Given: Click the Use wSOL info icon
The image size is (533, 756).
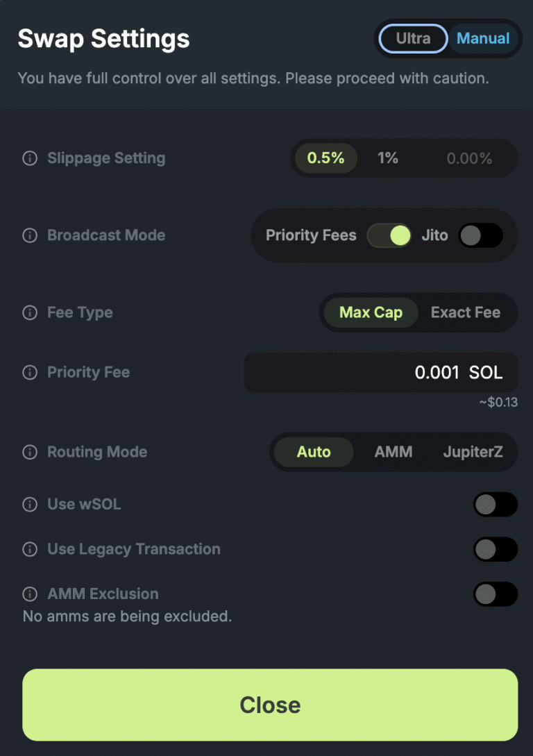Looking at the screenshot, I should click(29, 505).
